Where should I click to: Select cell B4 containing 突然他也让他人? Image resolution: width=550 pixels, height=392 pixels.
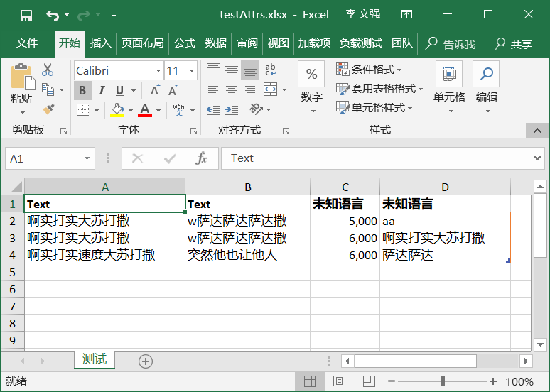[x=247, y=255]
